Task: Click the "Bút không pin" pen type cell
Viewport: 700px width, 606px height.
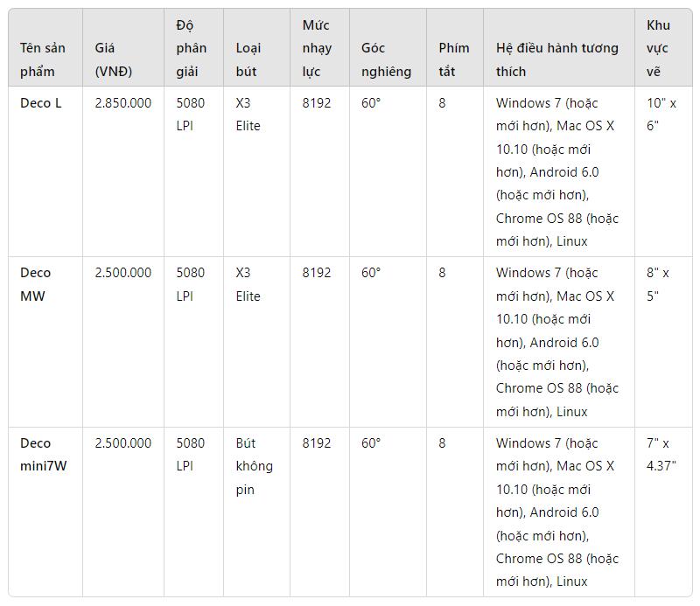Action: (x=255, y=466)
